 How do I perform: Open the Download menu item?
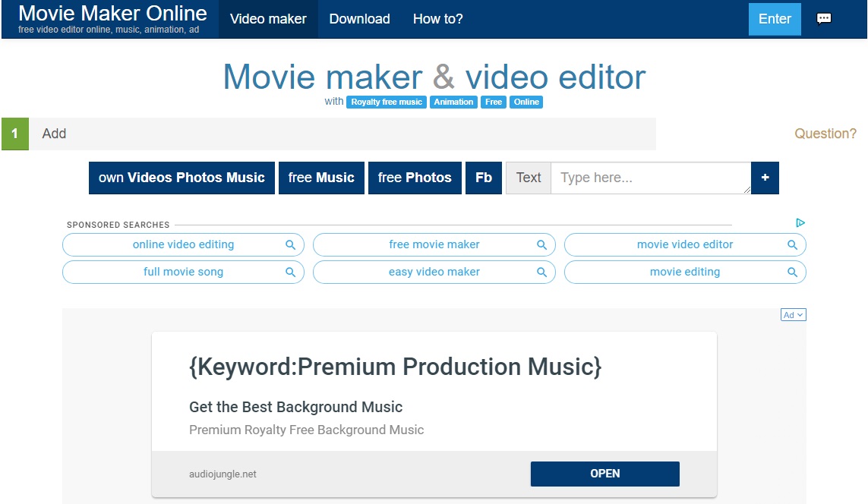tap(358, 19)
